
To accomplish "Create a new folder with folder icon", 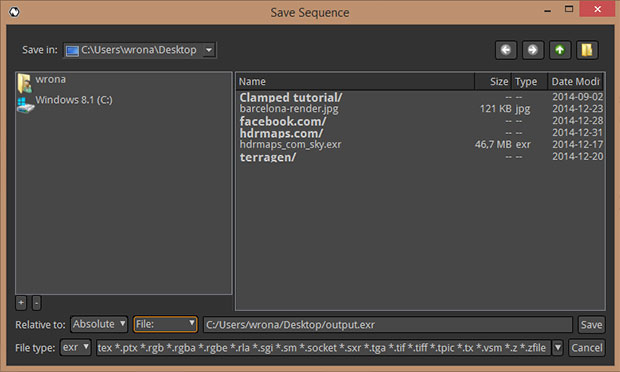I will coord(587,50).
